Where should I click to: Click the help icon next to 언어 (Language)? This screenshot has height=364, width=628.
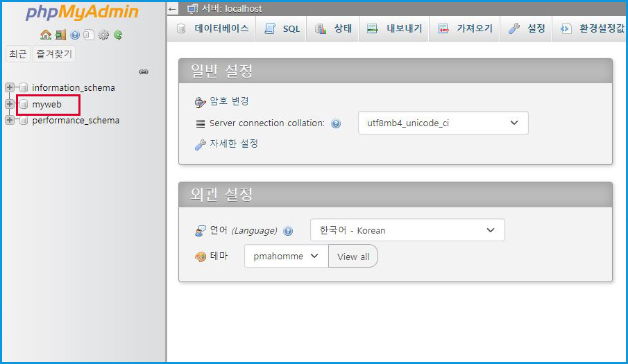[288, 231]
